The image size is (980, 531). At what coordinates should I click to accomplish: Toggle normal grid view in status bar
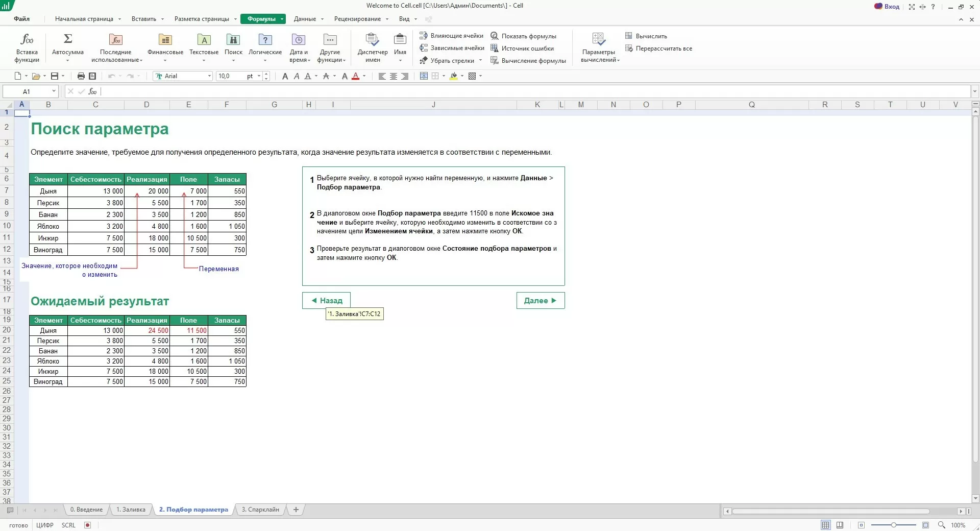[x=825, y=525]
